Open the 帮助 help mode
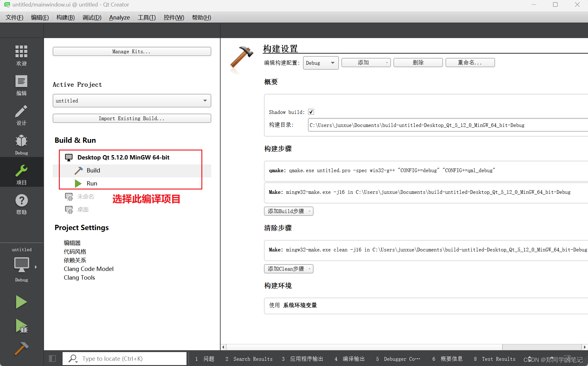The image size is (588, 366). tap(21, 204)
